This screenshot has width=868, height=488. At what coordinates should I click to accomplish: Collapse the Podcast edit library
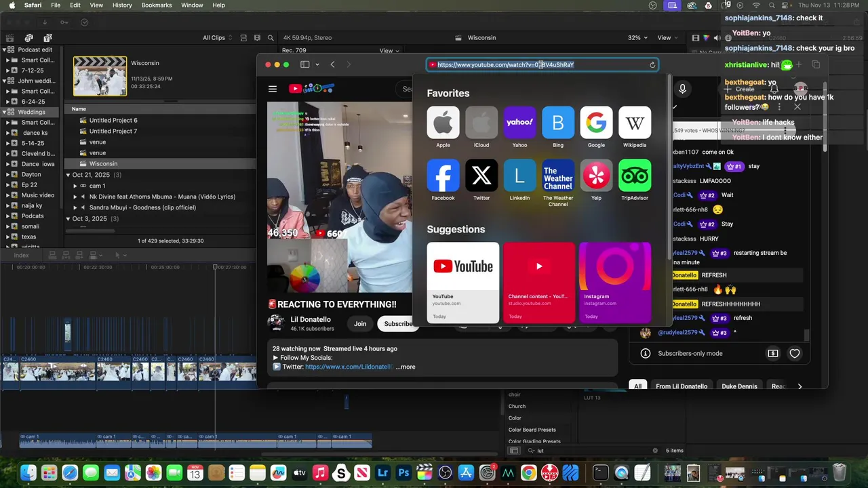click(x=4, y=49)
